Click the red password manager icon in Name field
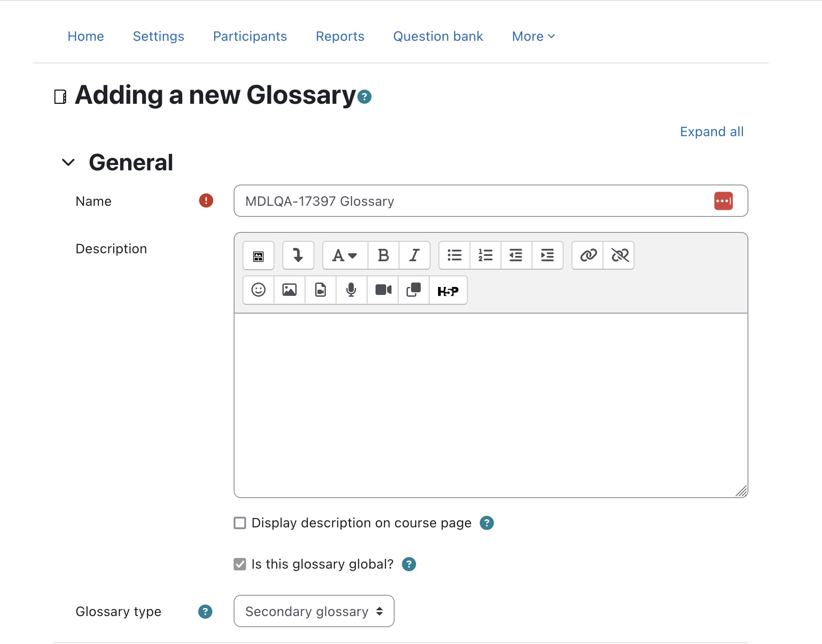 [723, 201]
